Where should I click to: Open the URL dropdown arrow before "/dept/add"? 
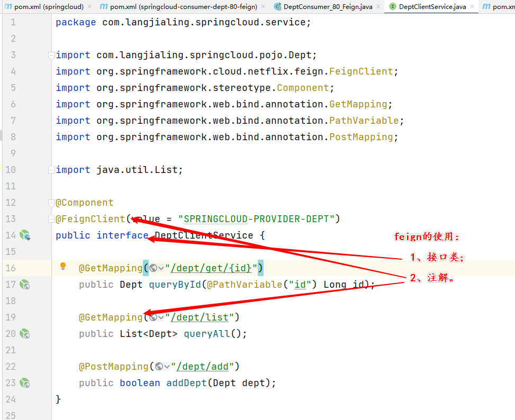click(x=167, y=367)
